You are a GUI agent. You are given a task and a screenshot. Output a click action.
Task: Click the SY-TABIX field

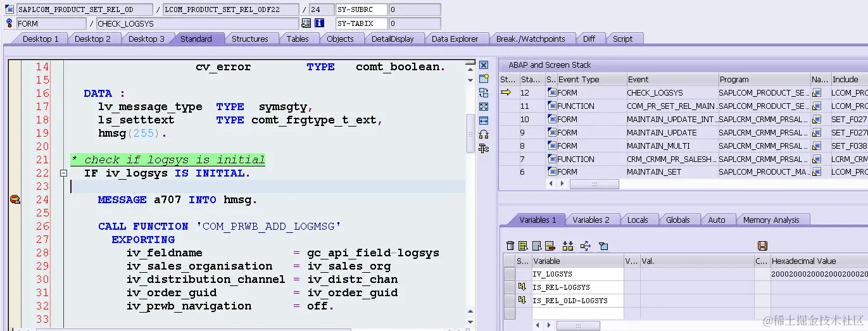(362, 23)
